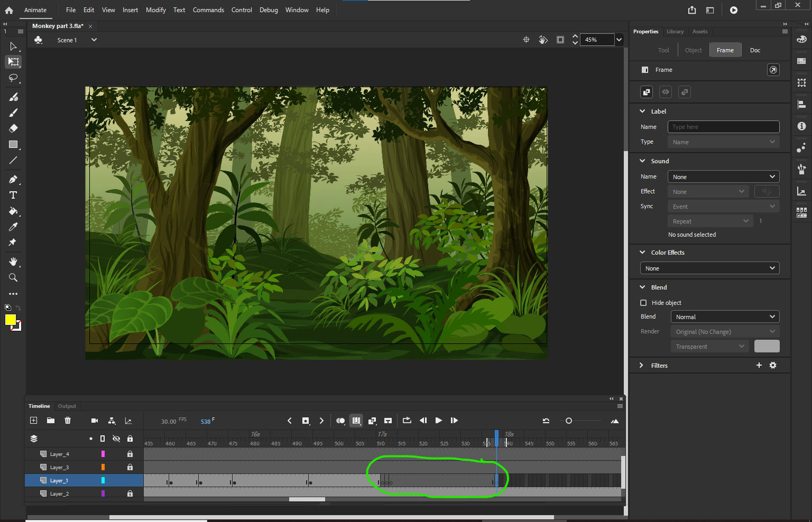812x522 pixels.
Task: Collapse the Color Effects section
Action: [642, 253]
